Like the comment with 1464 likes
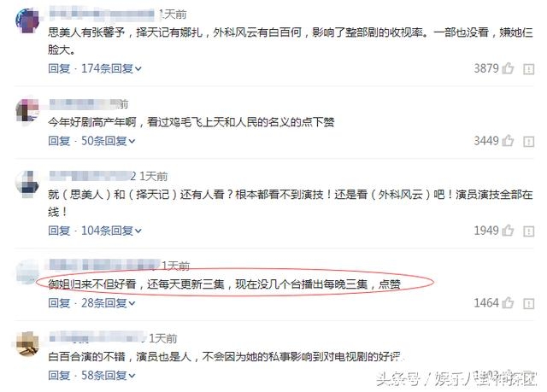547x392 pixels. click(x=508, y=303)
